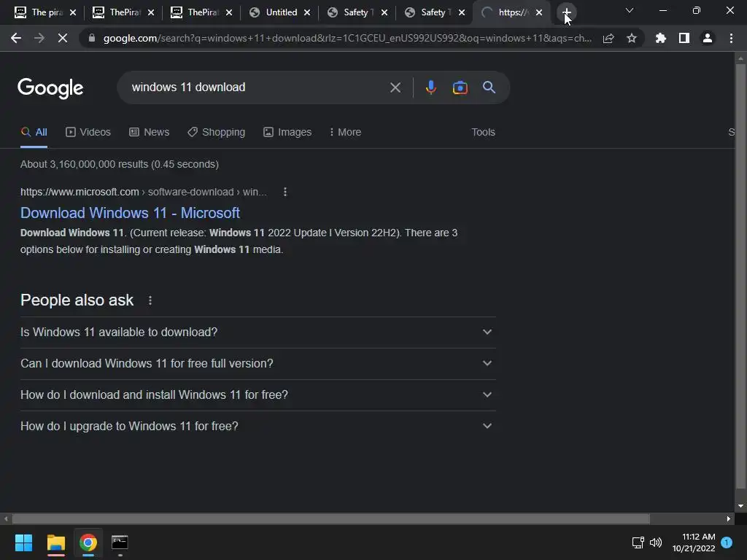The width and height of the screenshot is (747, 560).
Task: Expand 'Is Windows 11 available to download?'
Action: tap(258, 332)
